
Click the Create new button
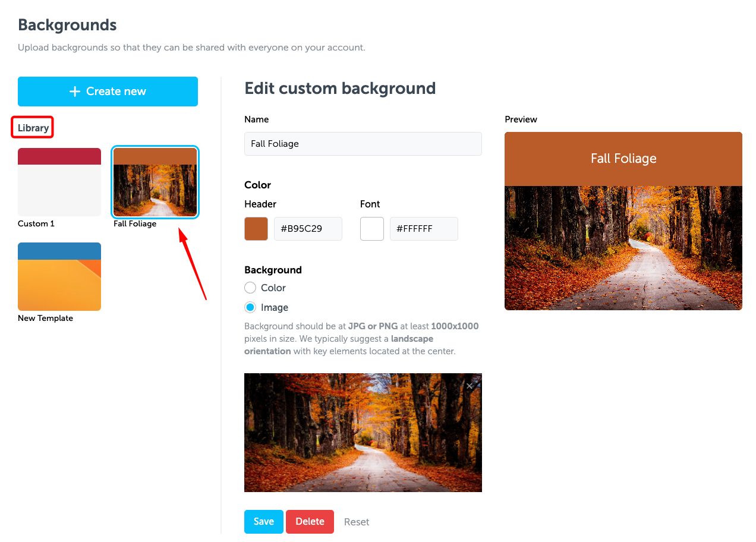pos(108,91)
